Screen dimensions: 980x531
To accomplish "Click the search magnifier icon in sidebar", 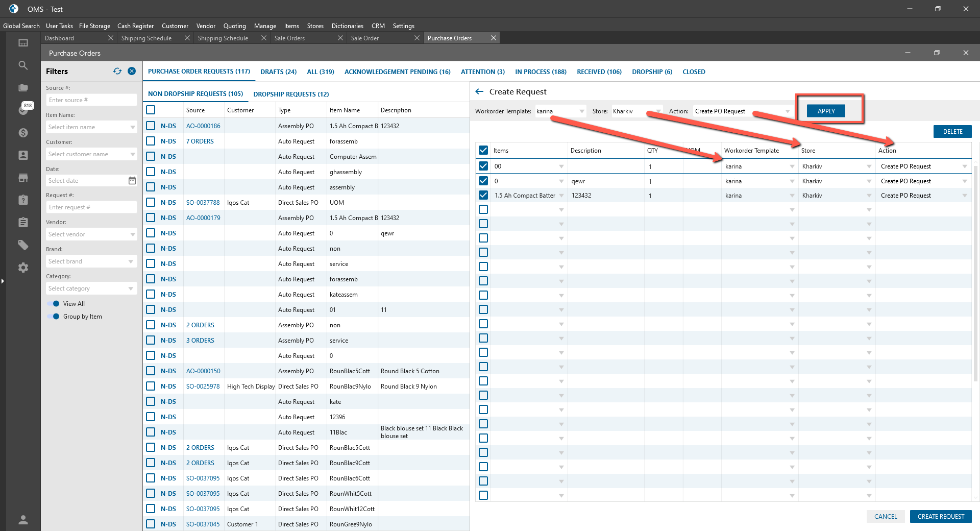I will [x=23, y=65].
